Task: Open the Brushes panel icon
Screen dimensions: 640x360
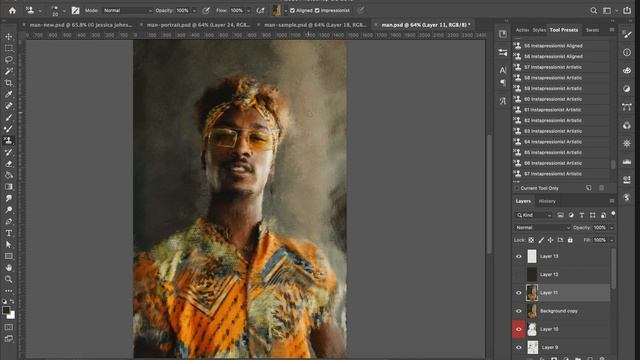Action: pyautogui.click(x=627, y=35)
